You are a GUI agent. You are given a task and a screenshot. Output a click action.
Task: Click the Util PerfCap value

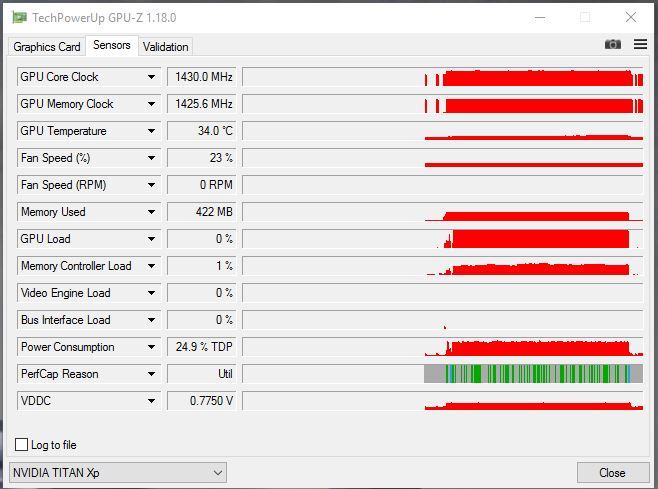coord(201,374)
